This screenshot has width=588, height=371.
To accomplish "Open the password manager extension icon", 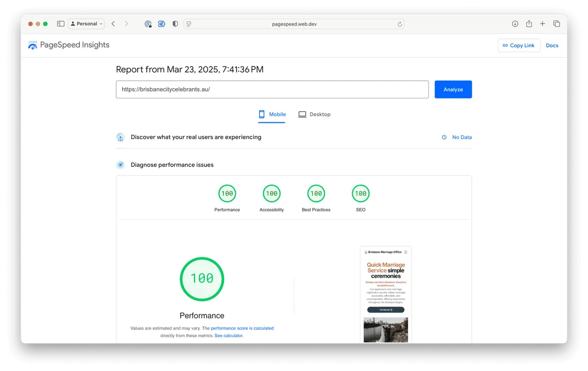I will (148, 23).
